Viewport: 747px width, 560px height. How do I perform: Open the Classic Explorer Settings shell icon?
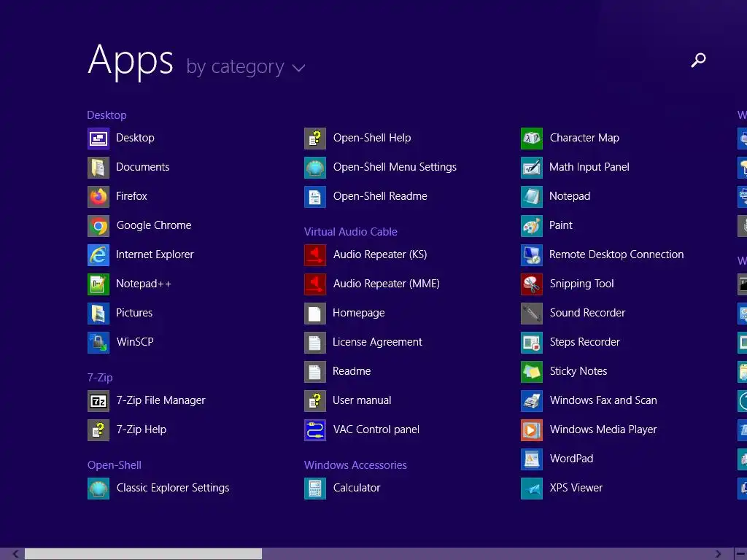tap(98, 489)
